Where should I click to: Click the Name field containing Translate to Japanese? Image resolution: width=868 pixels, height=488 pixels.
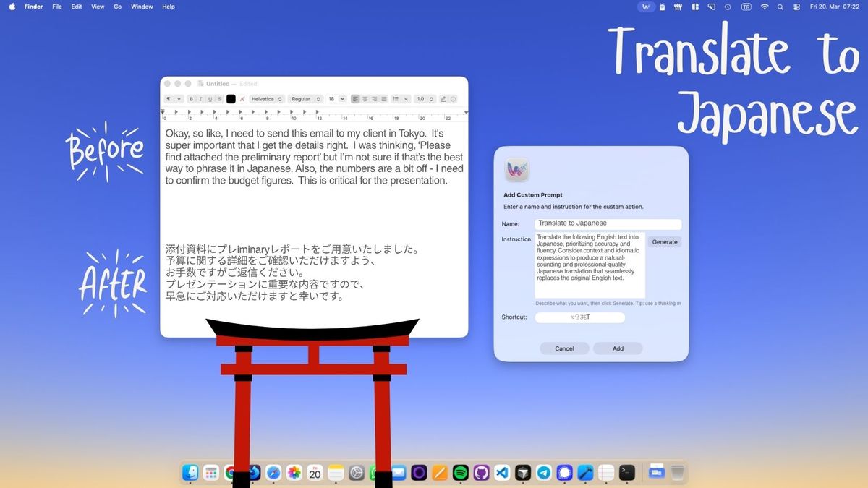pos(608,223)
